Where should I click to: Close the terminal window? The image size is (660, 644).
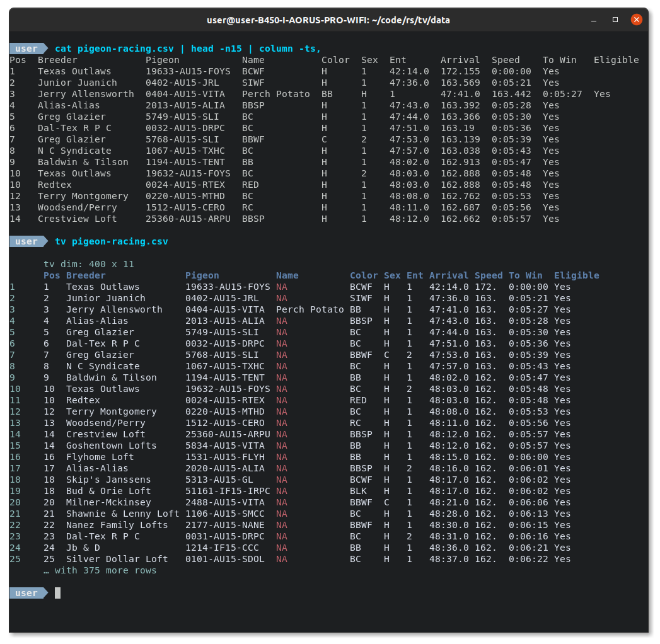pyautogui.click(x=637, y=20)
